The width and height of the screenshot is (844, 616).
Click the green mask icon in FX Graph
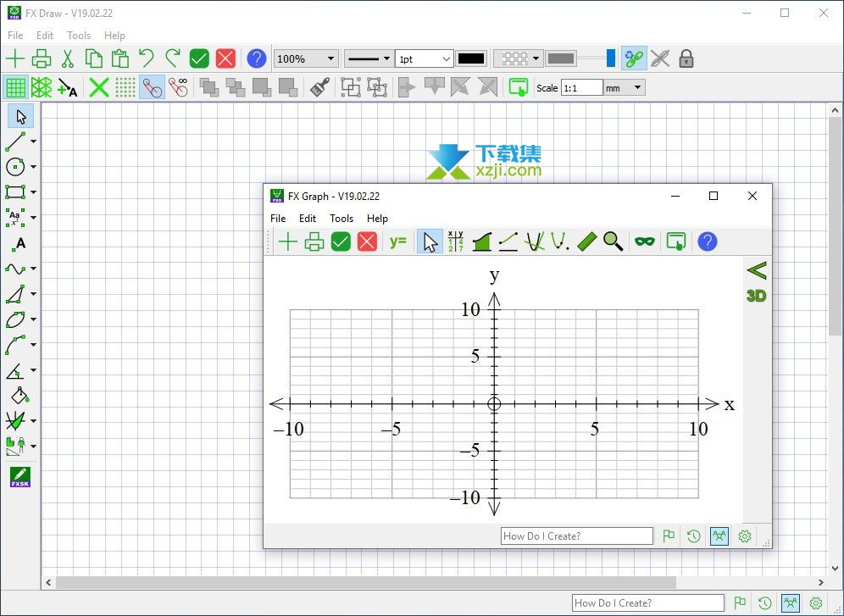[x=645, y=241]
